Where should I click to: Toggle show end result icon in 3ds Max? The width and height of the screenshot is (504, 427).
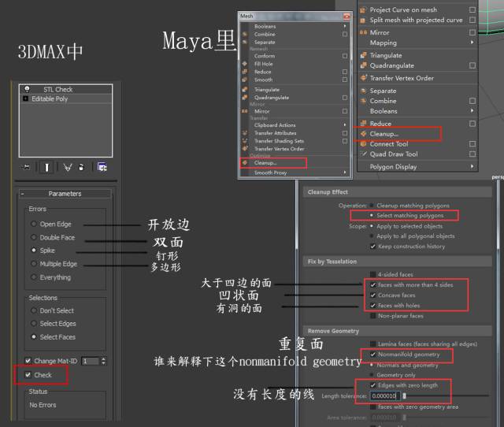pyautogui.click(x=46, y=167)
